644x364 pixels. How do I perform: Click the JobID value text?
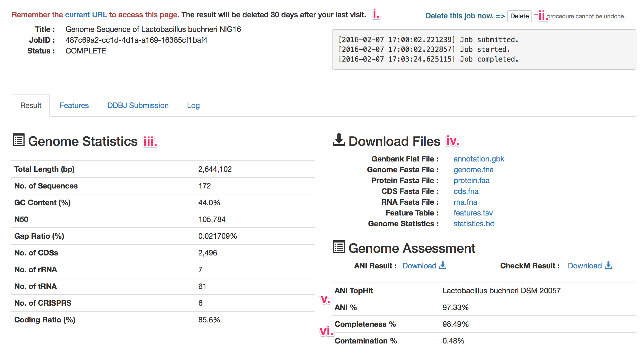(x=136, y=40)
